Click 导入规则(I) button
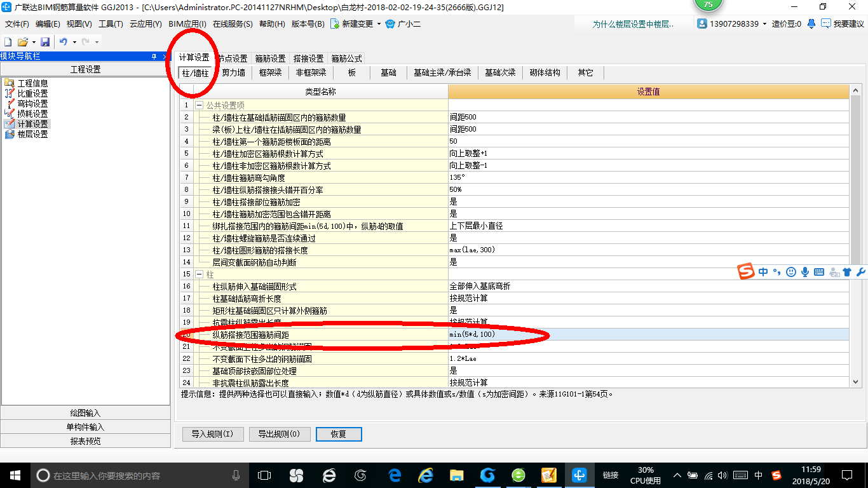This screenshot has width=868, height=488. (212, 434)
